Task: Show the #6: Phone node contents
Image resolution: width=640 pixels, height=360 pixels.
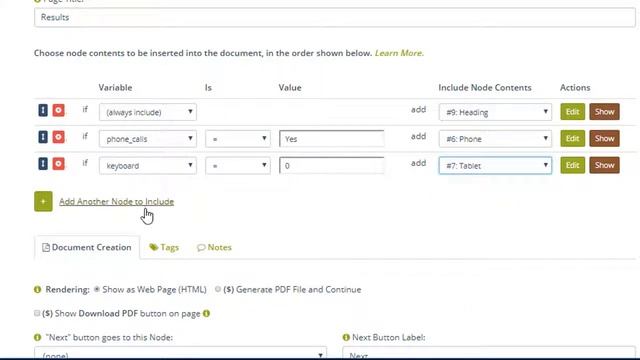Action: pos(604,138)
